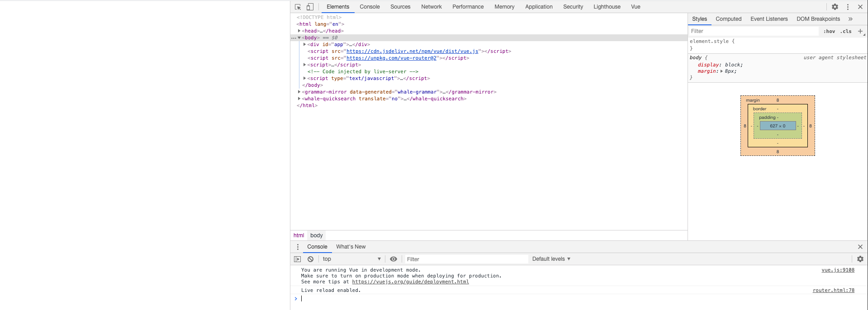Select the Styles pane tab
This screenshot has width=868, height=310.
pos(699,19)
